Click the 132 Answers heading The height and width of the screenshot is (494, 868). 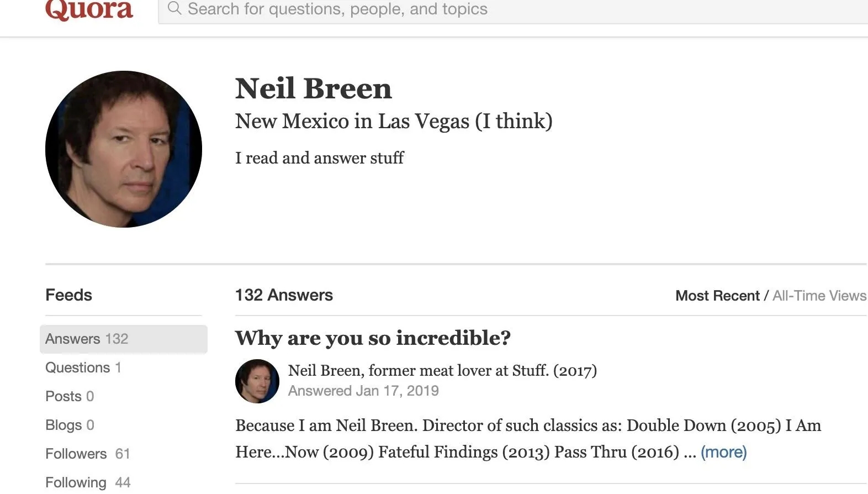284,295
